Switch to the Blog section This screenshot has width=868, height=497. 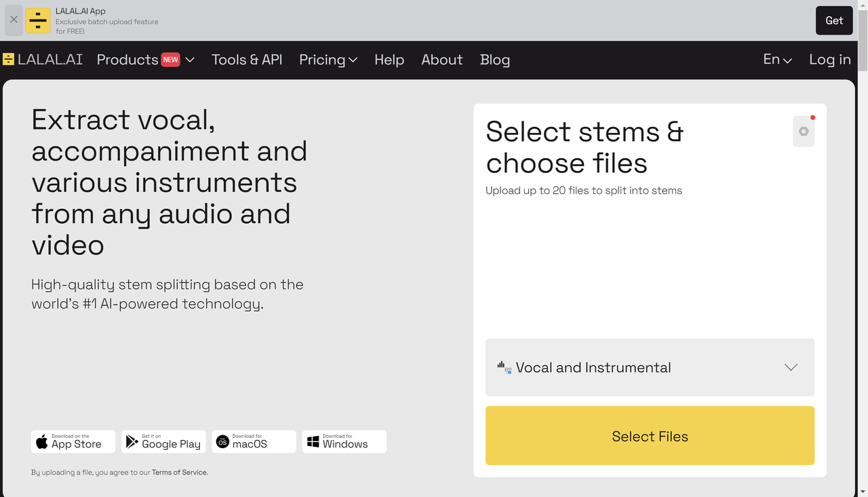pos(495,60)
